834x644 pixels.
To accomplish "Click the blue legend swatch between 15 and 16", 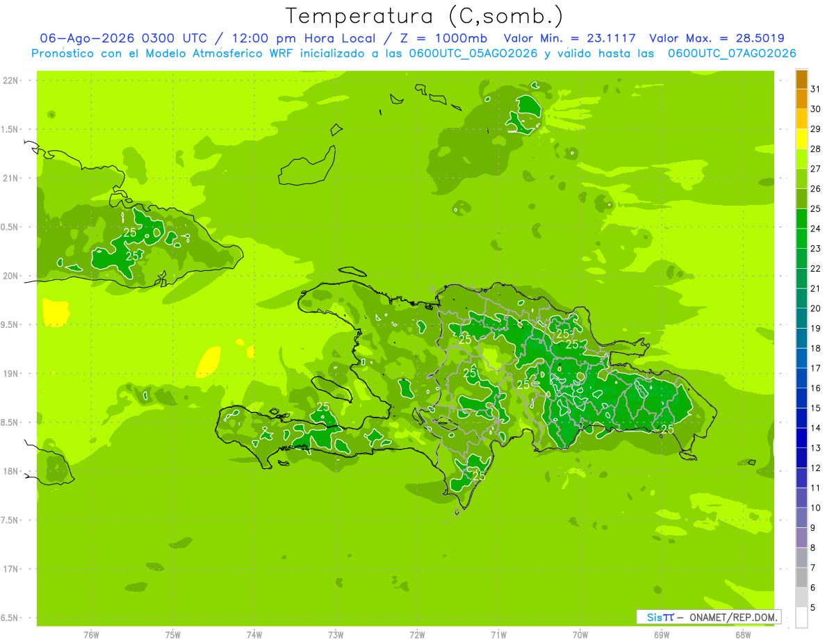I will 801,398.
